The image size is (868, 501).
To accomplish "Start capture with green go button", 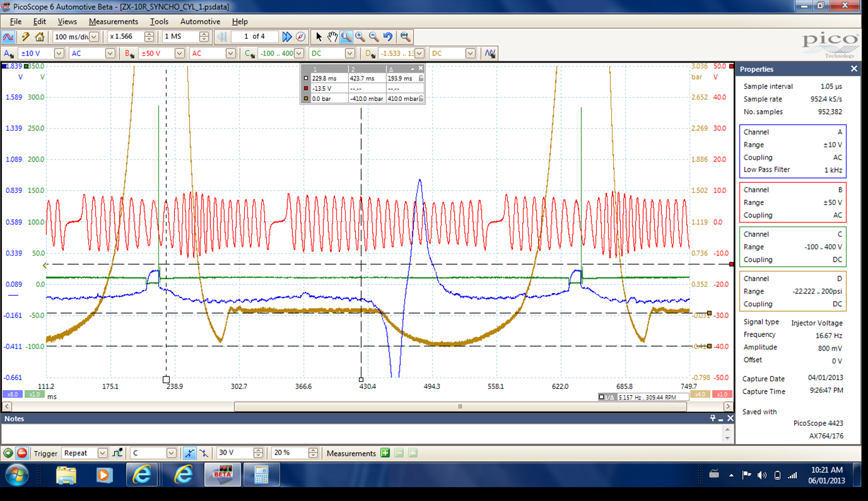I will pos(8,453).
